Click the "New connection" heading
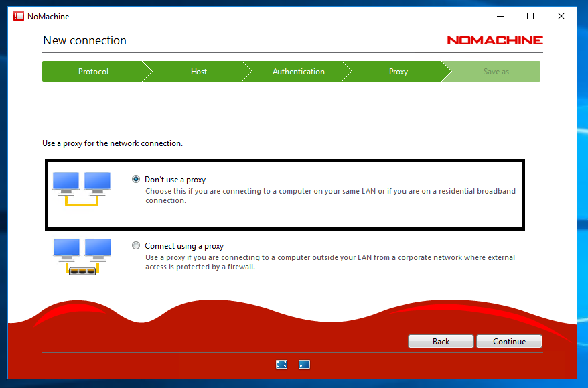Image resolution: width=588 pixels, height=388 pixels. pos(85,40)
